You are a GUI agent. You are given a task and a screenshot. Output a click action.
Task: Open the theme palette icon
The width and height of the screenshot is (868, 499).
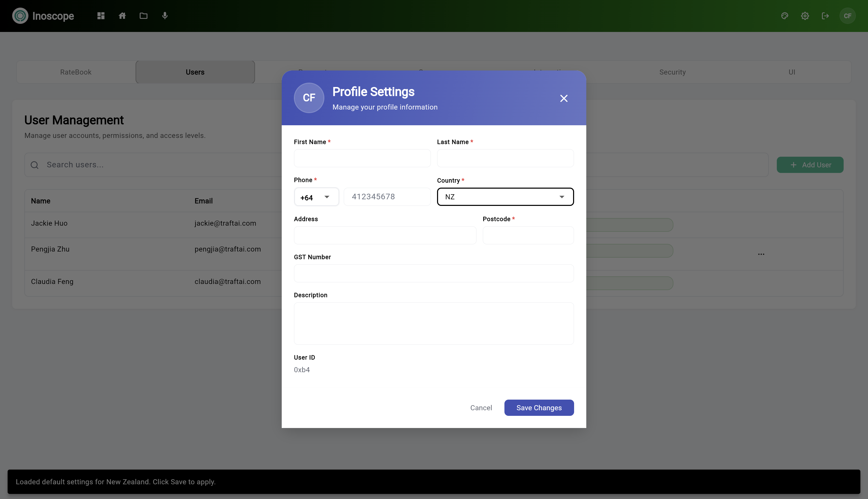click(785, 16)
